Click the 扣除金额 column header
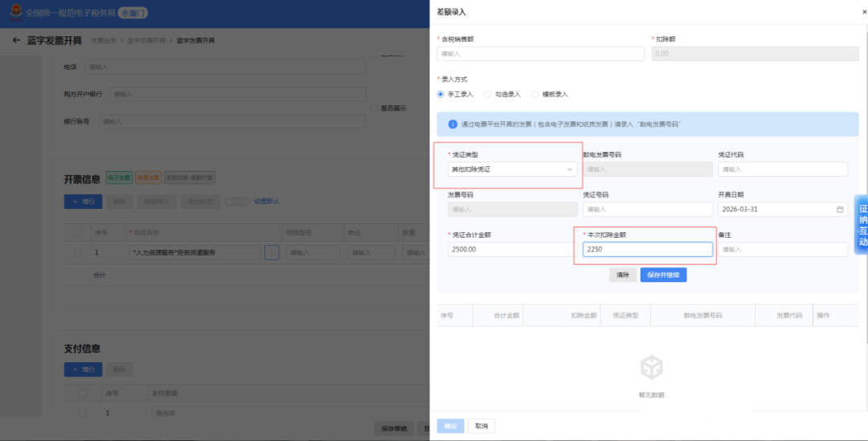Viewport: 868px width, 441px height. pyautogui.click(x=583, y=316)
